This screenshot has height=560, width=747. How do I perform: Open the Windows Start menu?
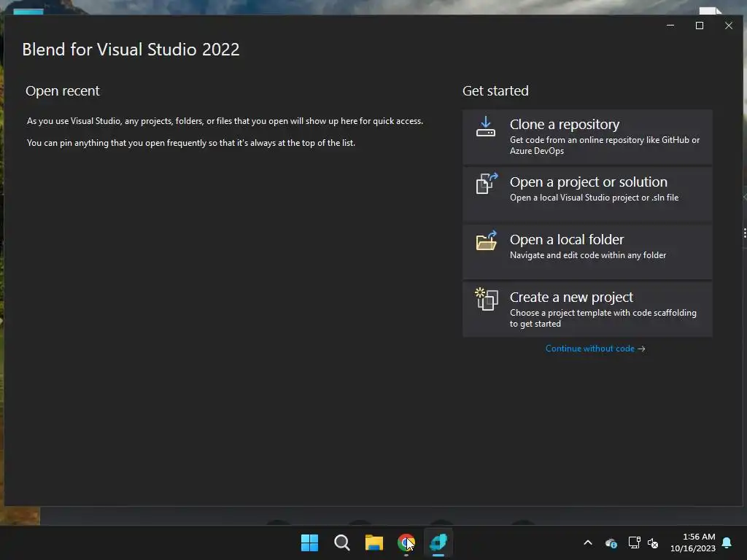pyautogui.click(x=309, y=542)
